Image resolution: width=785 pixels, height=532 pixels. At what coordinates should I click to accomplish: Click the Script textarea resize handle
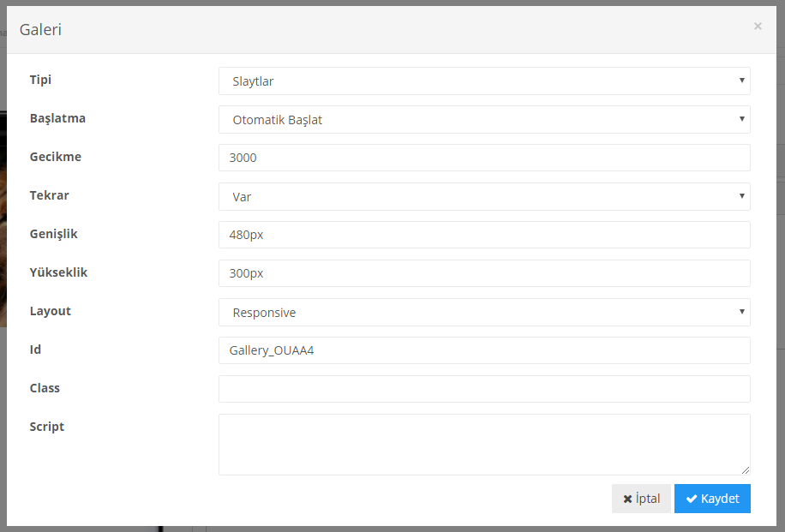click(746, 470)
